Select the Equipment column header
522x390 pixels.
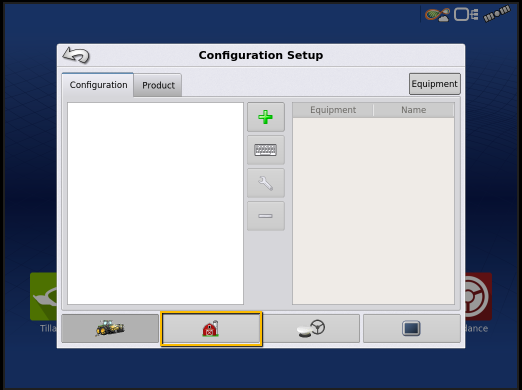(333, 110)
